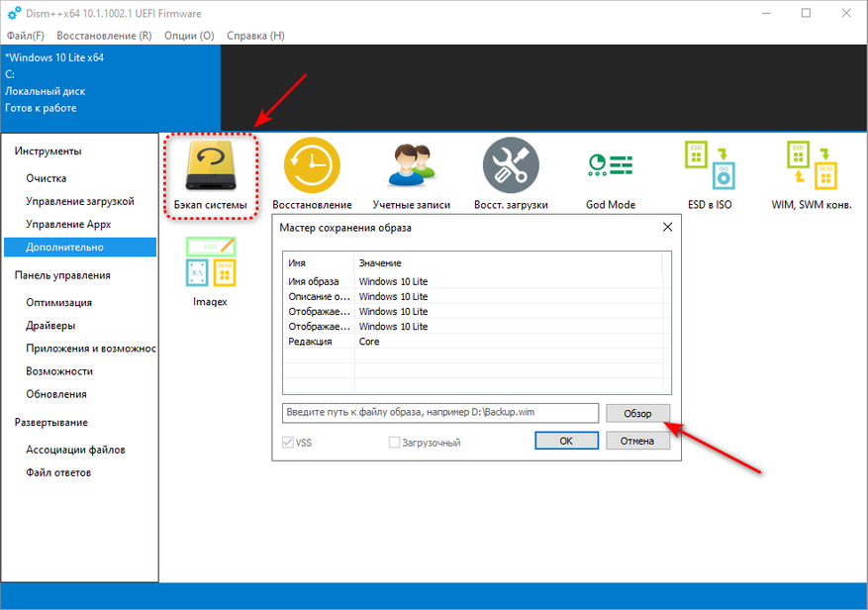The width and height of the screenshot is (868, 610).
Task: Click the Панель управления group heading
Action: [x=62, y=275]
